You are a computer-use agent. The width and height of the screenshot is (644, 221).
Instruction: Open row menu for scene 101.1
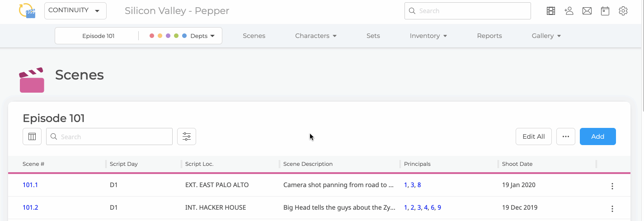(612, 186)
